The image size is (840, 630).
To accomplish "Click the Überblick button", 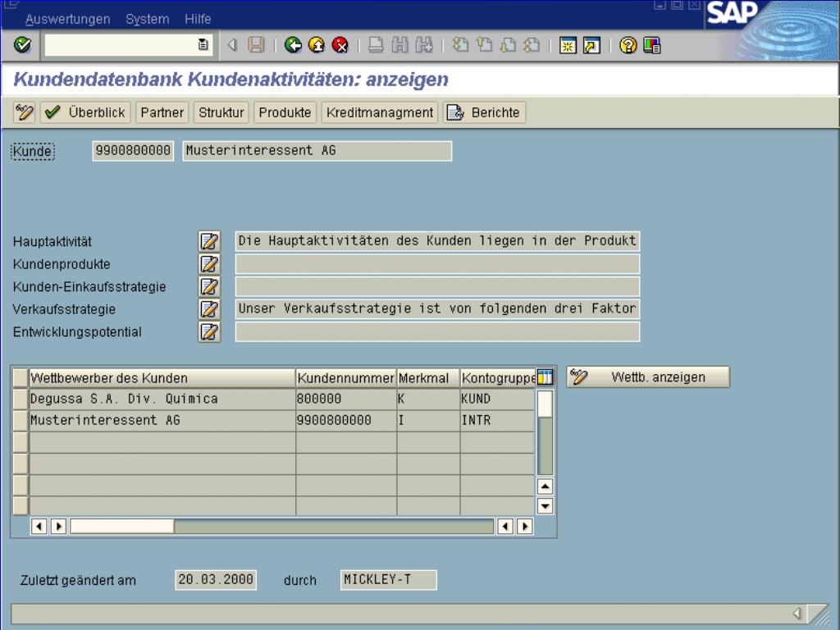I will click(x=85, y=112).
